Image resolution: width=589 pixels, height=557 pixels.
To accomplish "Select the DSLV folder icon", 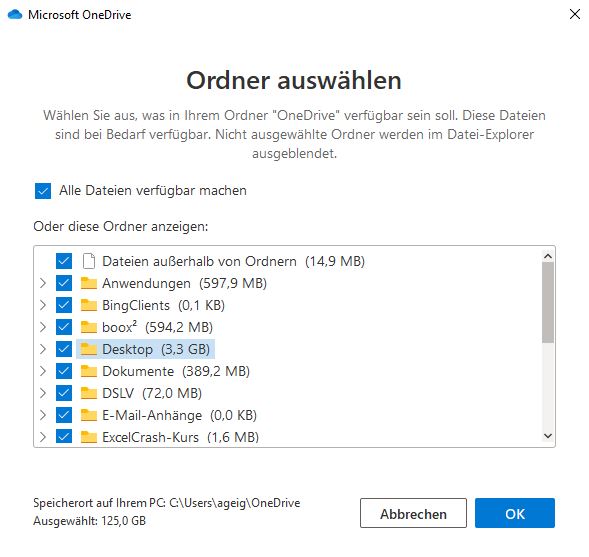I will pos(89,393).
